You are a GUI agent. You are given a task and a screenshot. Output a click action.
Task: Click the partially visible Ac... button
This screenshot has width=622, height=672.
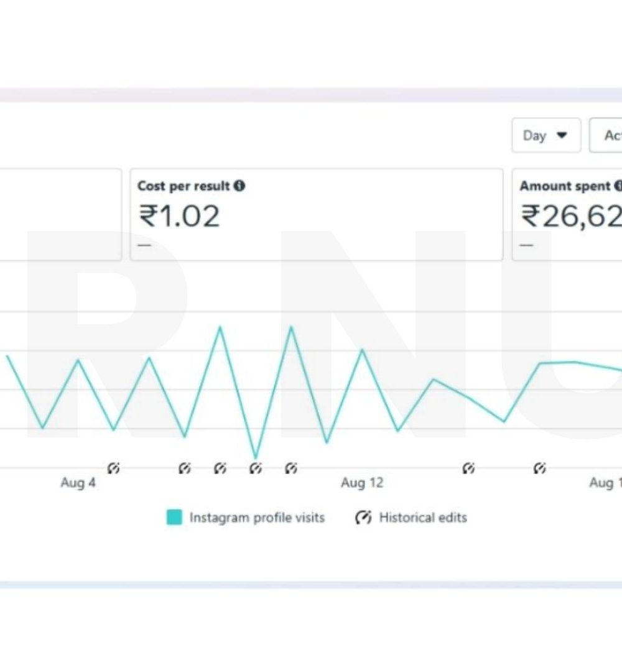pos(606,136)
